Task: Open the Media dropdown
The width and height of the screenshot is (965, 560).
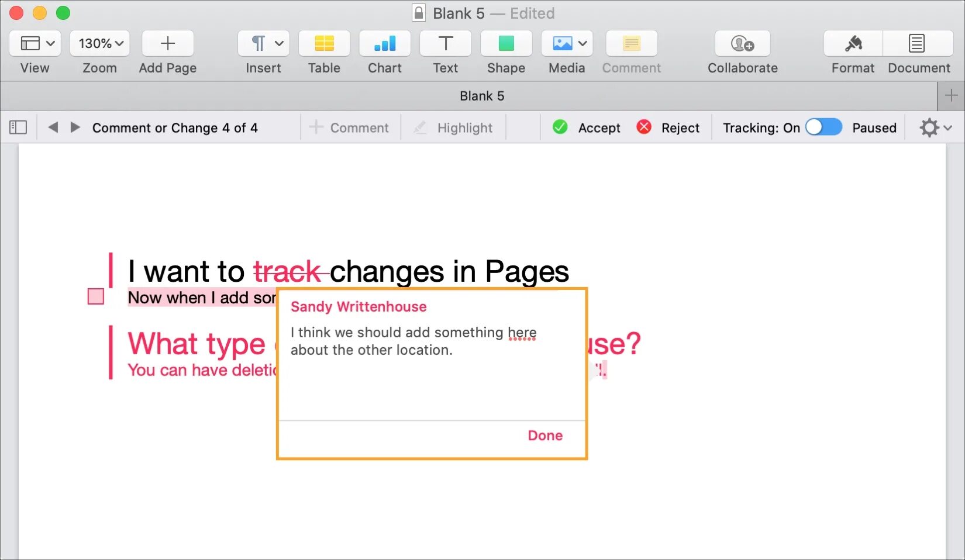Action: pos(567,43)
